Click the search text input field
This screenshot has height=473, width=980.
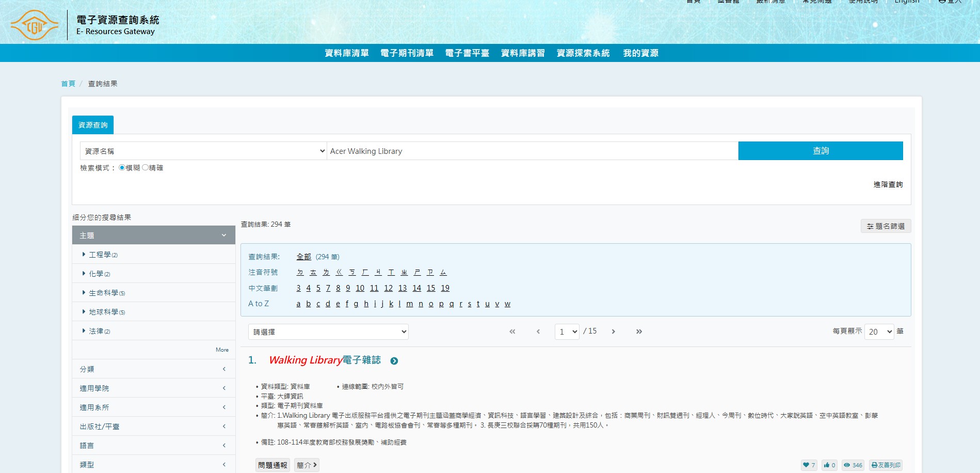click(x=532, y=151)
